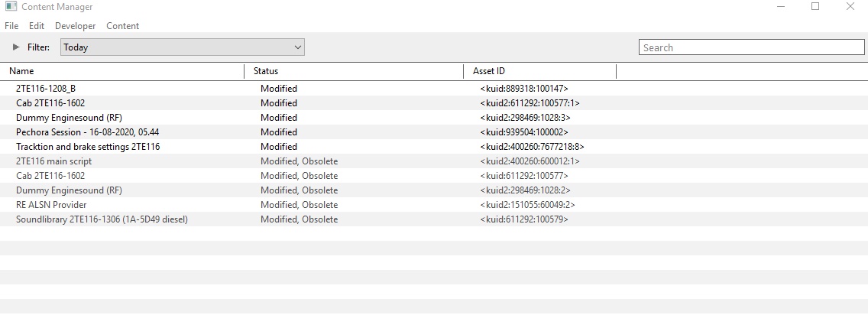Select Soundlibrary 2TE116-1306 diesel row
This screenshot has height=328, width=868.
tap(434, 219)
